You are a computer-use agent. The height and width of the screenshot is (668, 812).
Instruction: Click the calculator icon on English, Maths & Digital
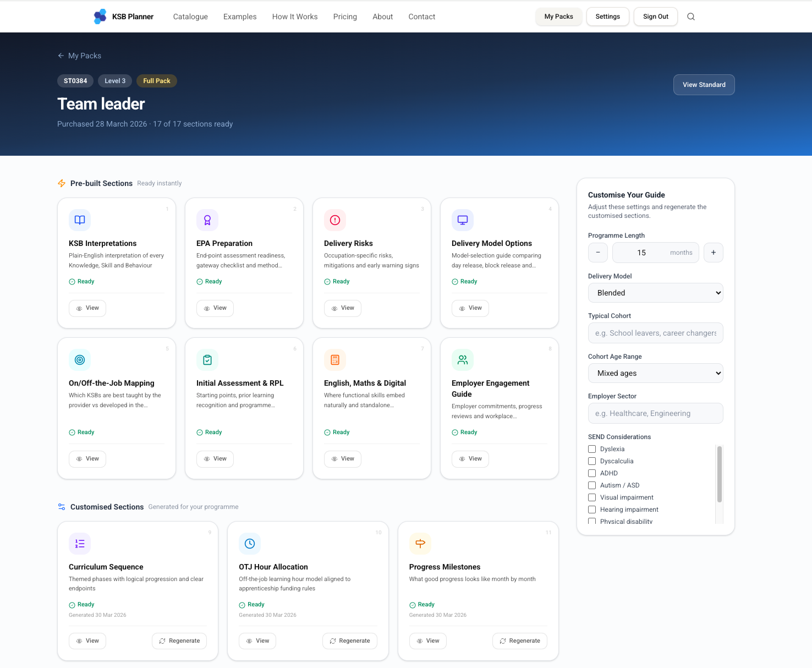pos(335,359)
